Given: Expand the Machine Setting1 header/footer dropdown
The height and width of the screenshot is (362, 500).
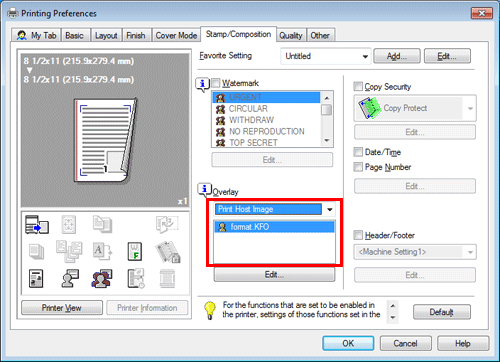Looking at the screenshot, I should click(415, 252).
